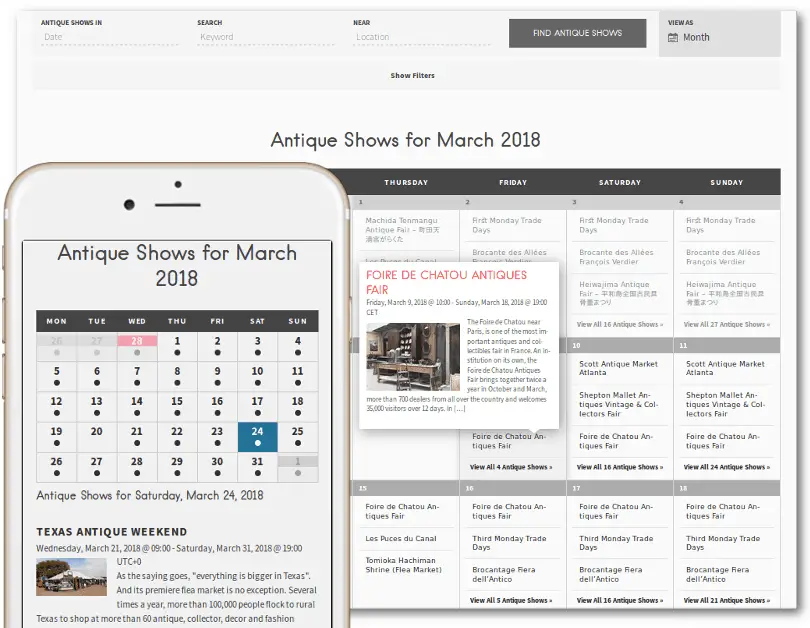The width and height of the screenshot is (810, 628).
Task: Open First Monday Trade Days on Friday 2
Action: [x=507, y=225]
